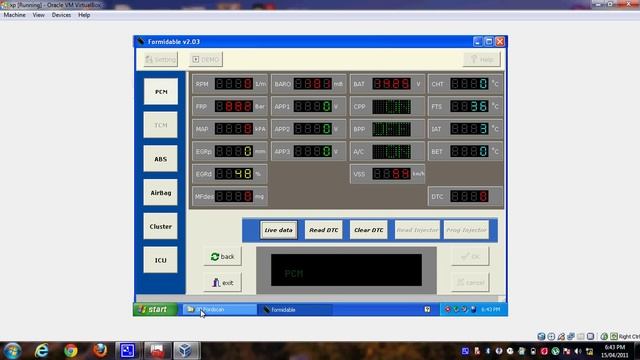Start Live data monitoring
640x360 pixels.
click(278, 230)
